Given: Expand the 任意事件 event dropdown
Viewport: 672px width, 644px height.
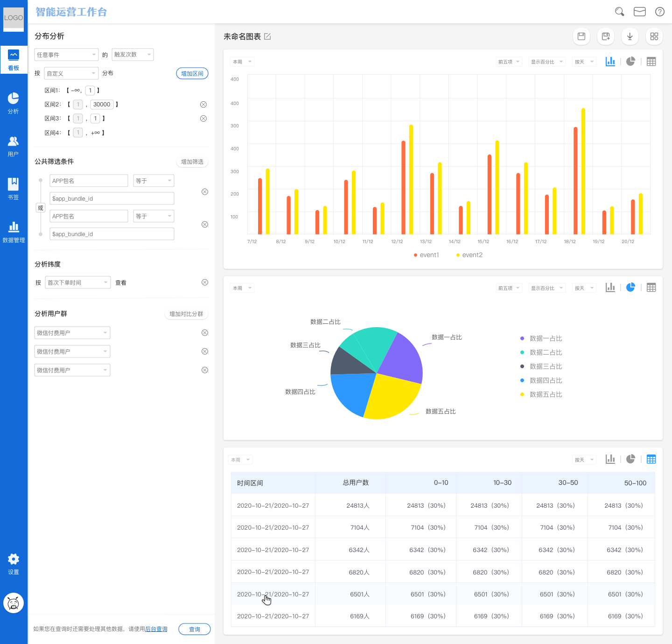Looking at the screenshot, I should point(66,55).
